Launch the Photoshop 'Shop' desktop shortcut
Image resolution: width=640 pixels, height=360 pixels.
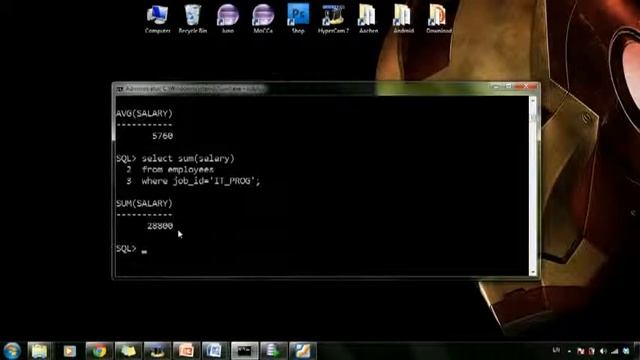[298, 19]
